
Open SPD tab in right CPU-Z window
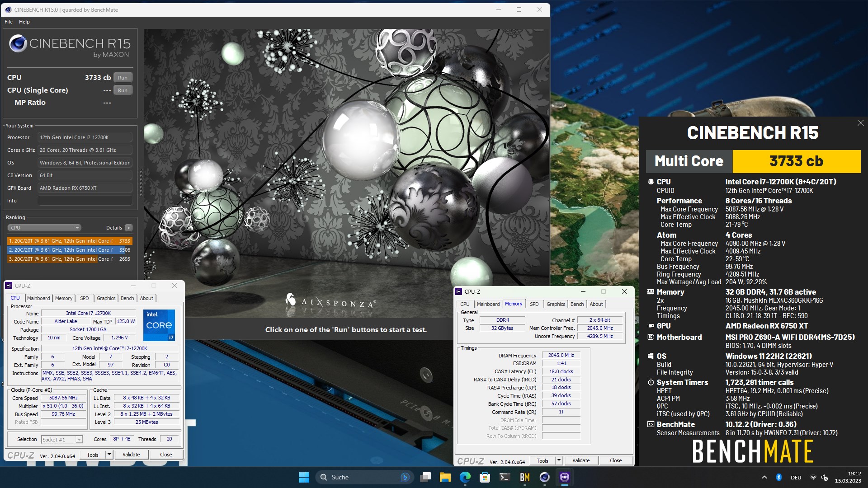(534, 304)
